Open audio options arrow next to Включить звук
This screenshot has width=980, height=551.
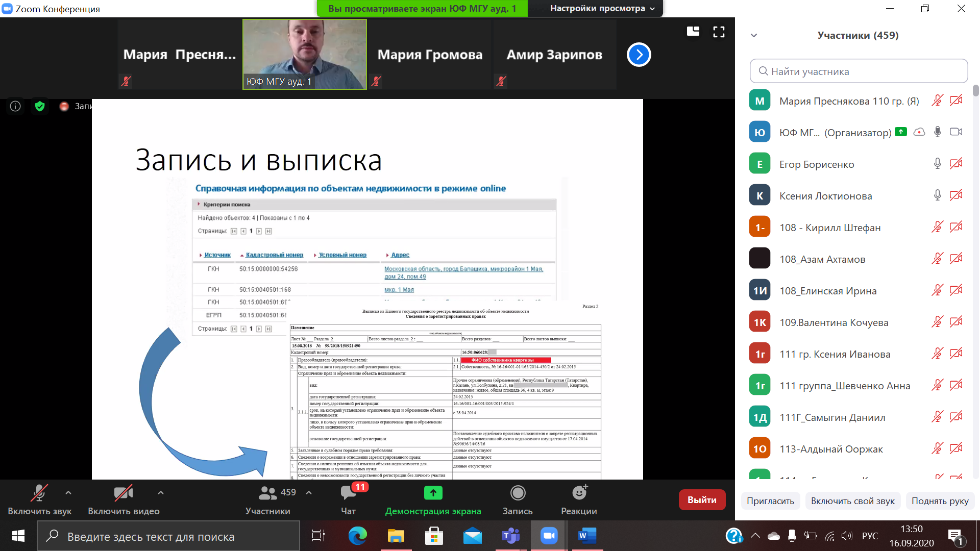68,493
